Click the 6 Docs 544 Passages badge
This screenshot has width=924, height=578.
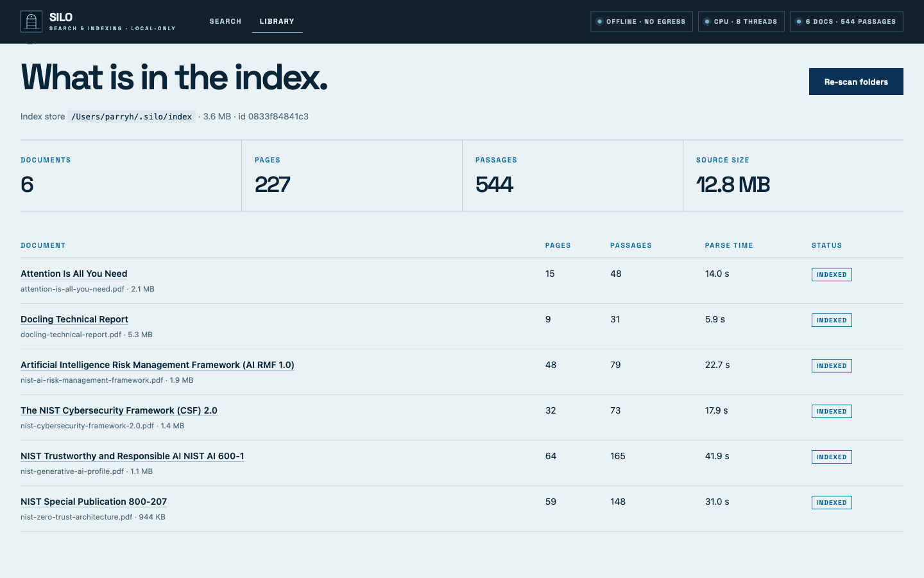pos(846,21)
